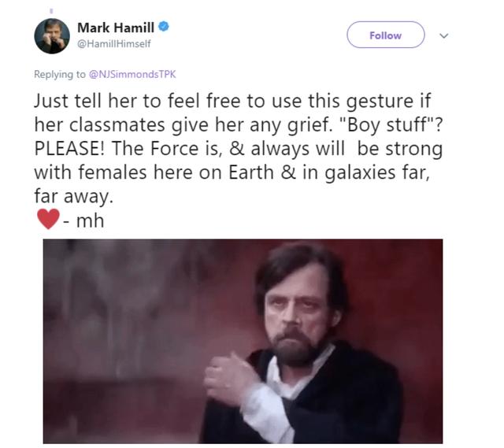Viewport: 504px width, 448px height.
Task: Expand the tweet options chevron beside Follow
Action: pyautogui.click(x=444, y=35)
